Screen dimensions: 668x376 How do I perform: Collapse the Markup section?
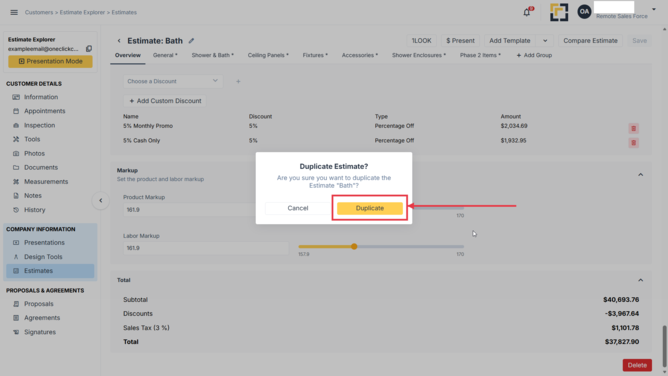(x=640, y=175)
